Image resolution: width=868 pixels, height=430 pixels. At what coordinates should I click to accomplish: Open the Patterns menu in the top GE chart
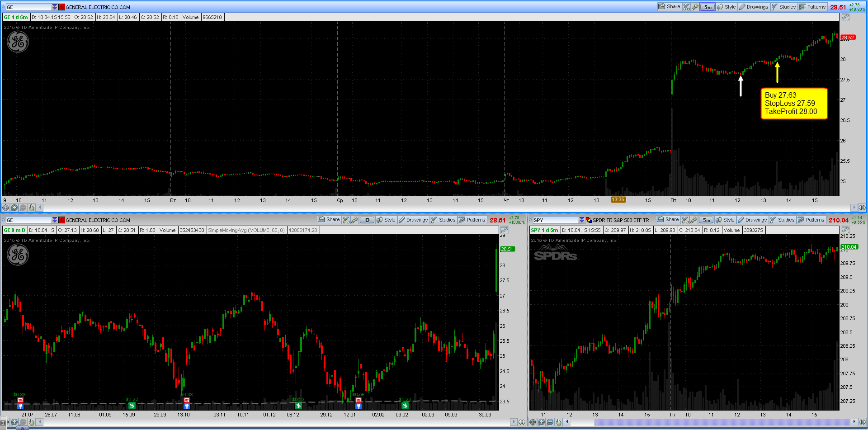click(813, 7)
